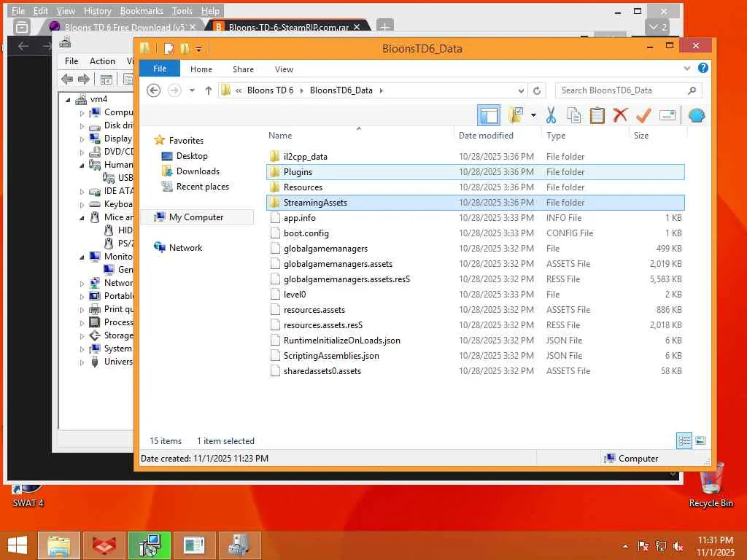Open the Share ribbon tab
Image resolution: width=747 pixels, height=560 pixels.
click(243, 69)
